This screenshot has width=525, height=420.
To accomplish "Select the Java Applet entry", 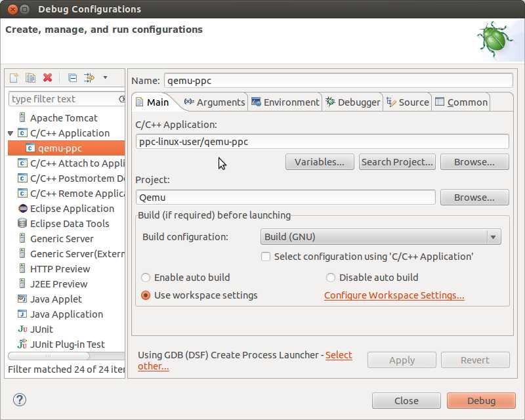I will click(50, 299).
